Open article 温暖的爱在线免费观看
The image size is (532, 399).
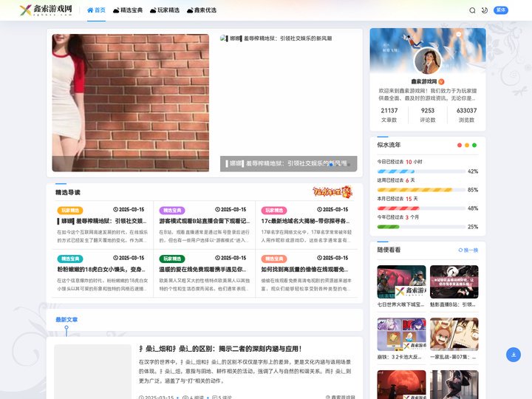203,270
